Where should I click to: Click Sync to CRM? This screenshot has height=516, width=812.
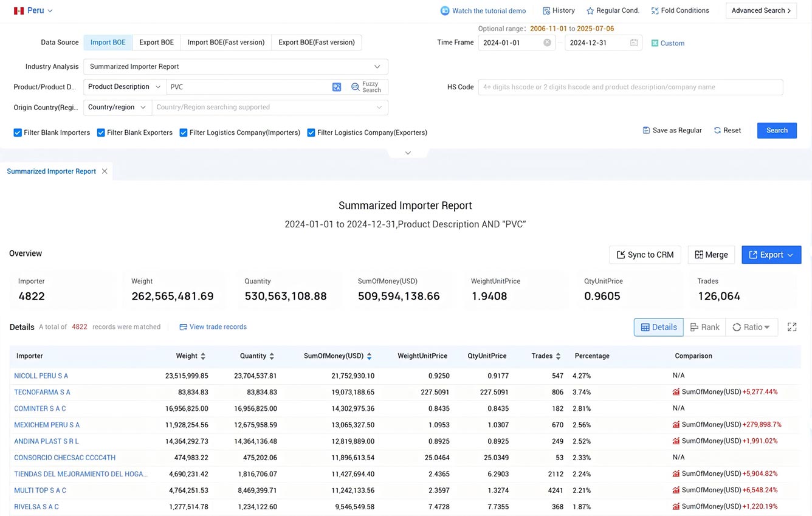(x=645, y=255)
